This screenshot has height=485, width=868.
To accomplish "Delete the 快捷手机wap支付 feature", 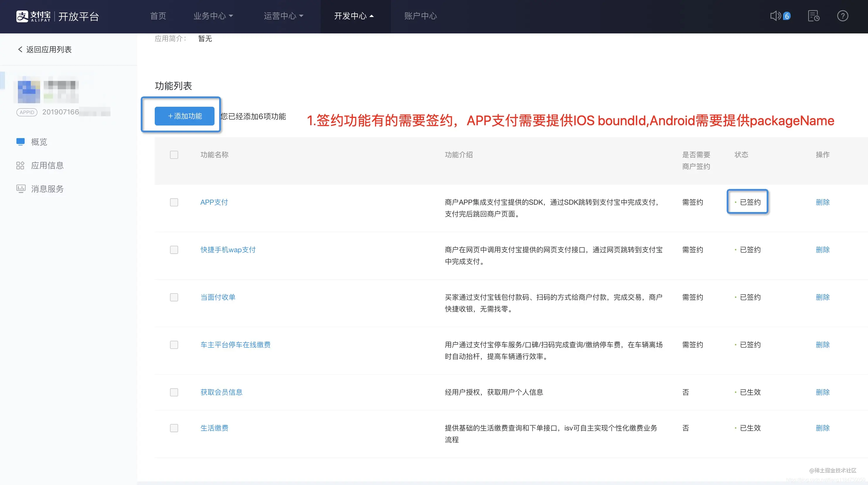I will click(x=823, y=250).
